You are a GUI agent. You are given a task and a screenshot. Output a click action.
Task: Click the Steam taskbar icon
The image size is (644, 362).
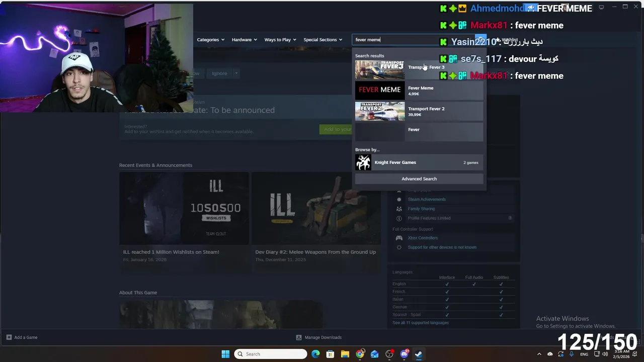point(419,354)
